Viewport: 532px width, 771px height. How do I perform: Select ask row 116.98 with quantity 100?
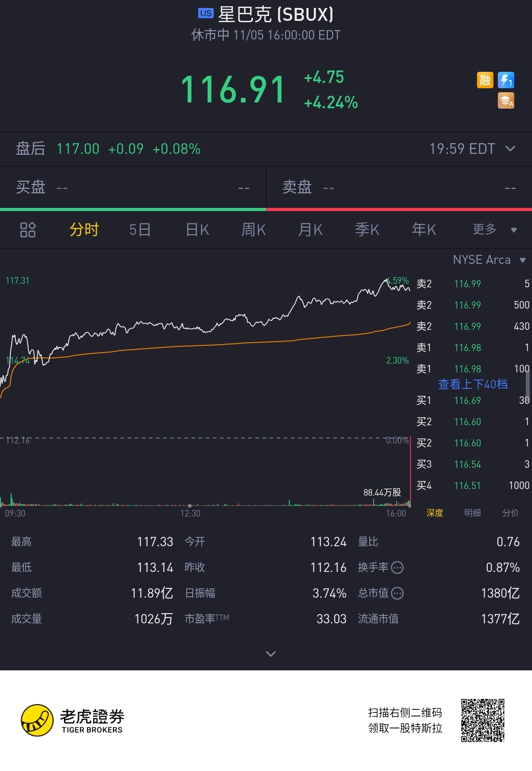[x=473, y=369]
